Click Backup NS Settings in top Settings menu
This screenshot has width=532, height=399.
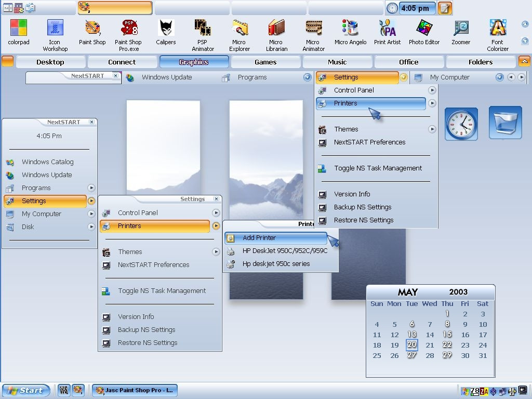(362, 207)
